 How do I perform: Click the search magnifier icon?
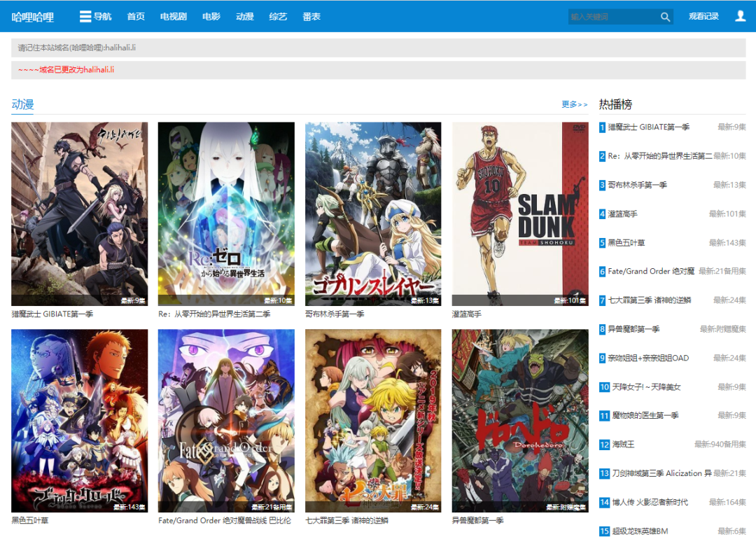(x=665, y=17)
